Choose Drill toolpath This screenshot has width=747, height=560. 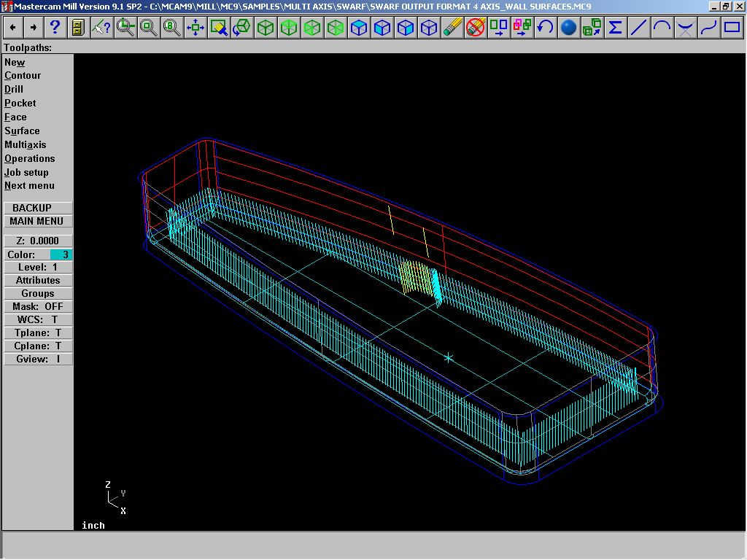point(14,90)
